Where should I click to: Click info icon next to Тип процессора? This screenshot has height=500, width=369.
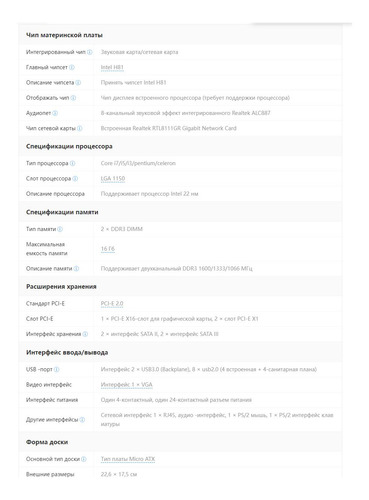tap(72, 163)
